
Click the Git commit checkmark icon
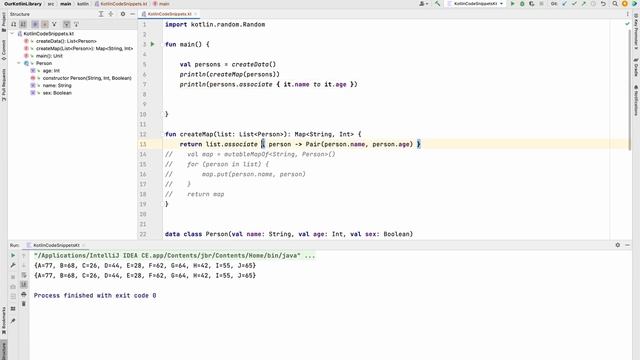pyautogui.click(x=574, y=4)
